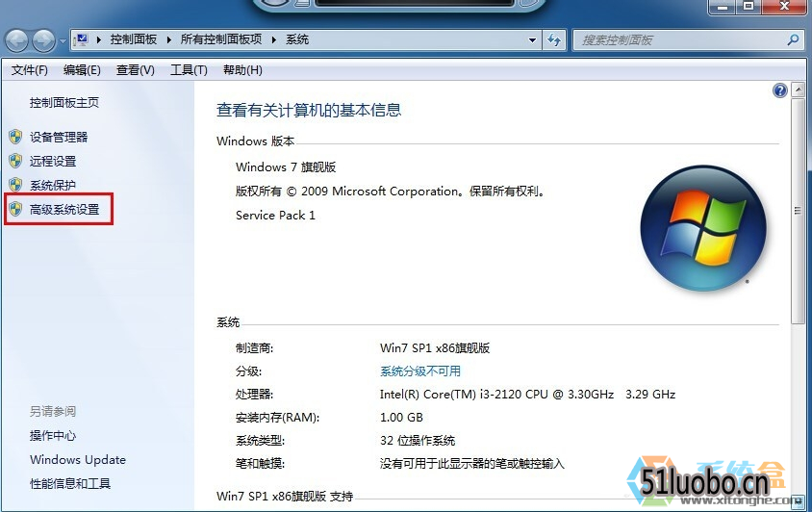The image size is (812, 512).
Task: Click the refresh button next to address bar
Action: click(x=554, y=39)
